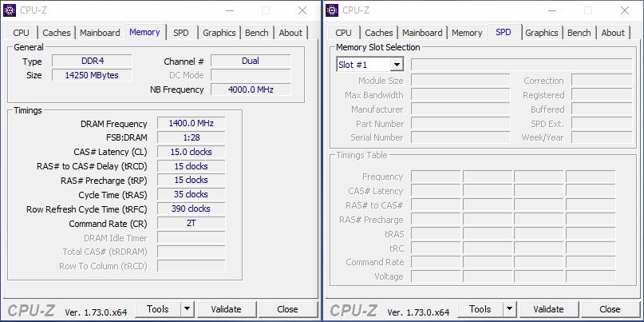Click the empty Max Bandwidth field
The height and width of the screenshot is (322, 644).
click(x=460, y=95)
